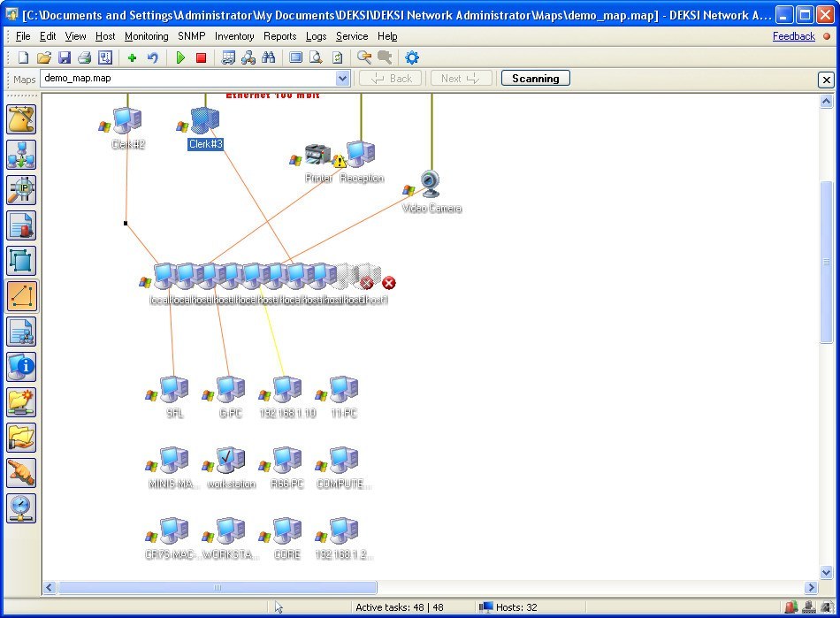Screen dimensions: 840x618
Task: Open the network map wizard tool
Action: [21, 119]
